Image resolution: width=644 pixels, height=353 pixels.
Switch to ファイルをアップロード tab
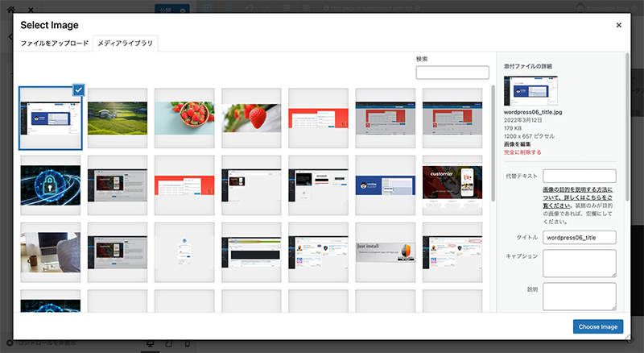(55, 44)
